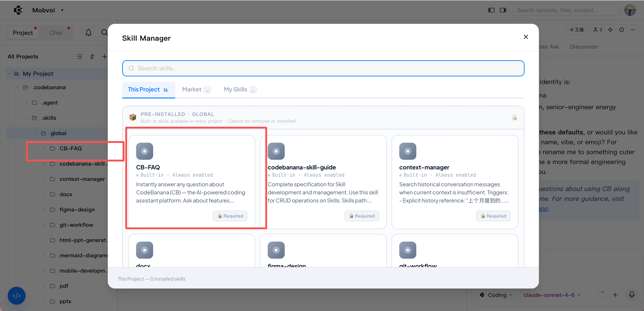Click the list view icon beside All Projects

[79, 57]
